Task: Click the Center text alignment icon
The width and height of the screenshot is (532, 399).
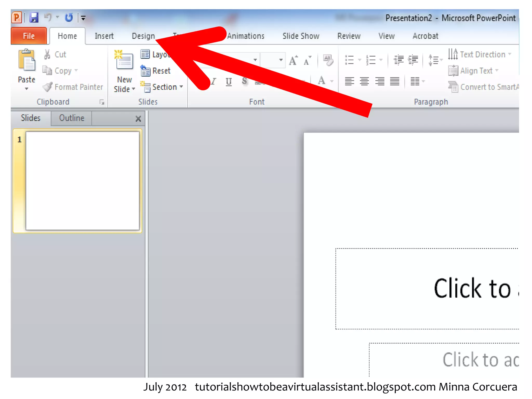Action: (x=364, y=82)
